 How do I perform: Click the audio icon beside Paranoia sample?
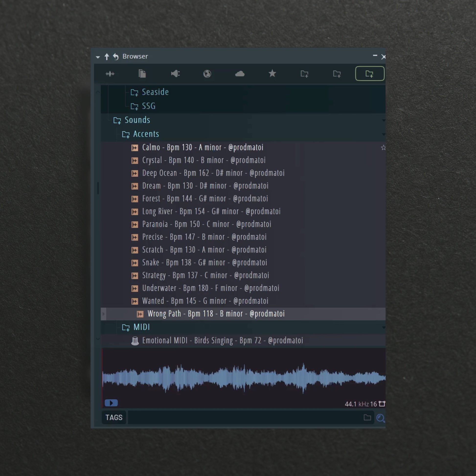point(135,225)
